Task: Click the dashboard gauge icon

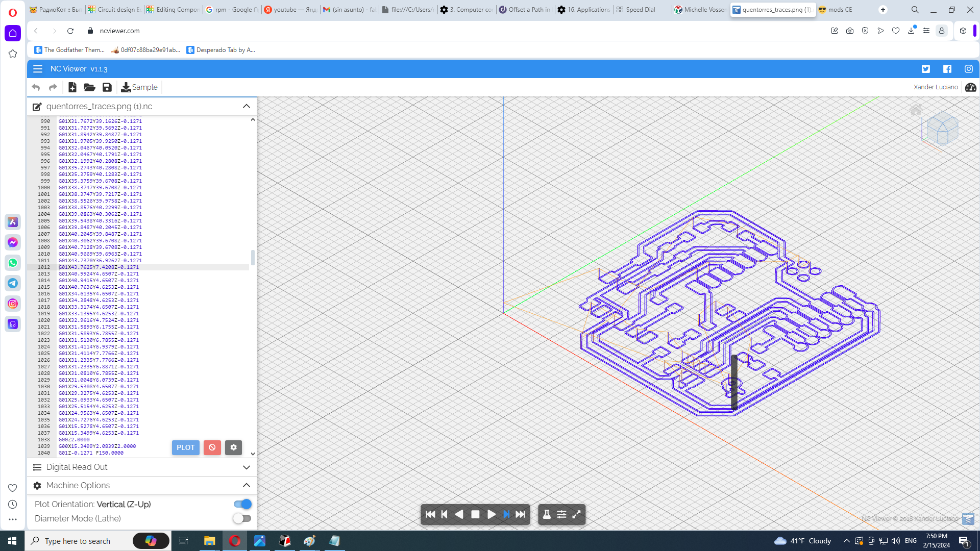Action: tap(971, 87)
